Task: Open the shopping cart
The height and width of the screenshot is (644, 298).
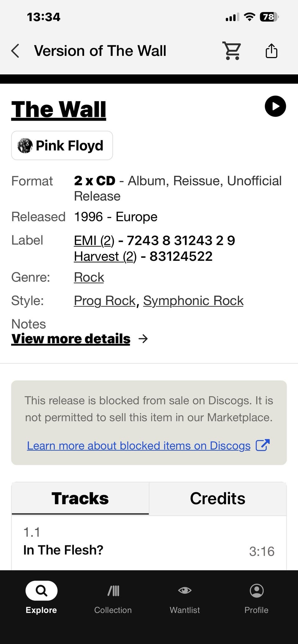Action: [x=232, y=51]
